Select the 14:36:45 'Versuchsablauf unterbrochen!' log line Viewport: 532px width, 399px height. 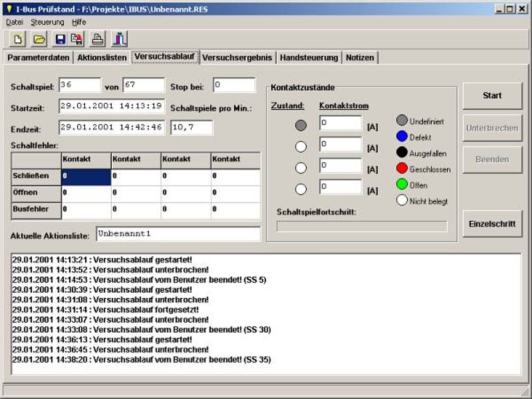(x=111, y=350)
